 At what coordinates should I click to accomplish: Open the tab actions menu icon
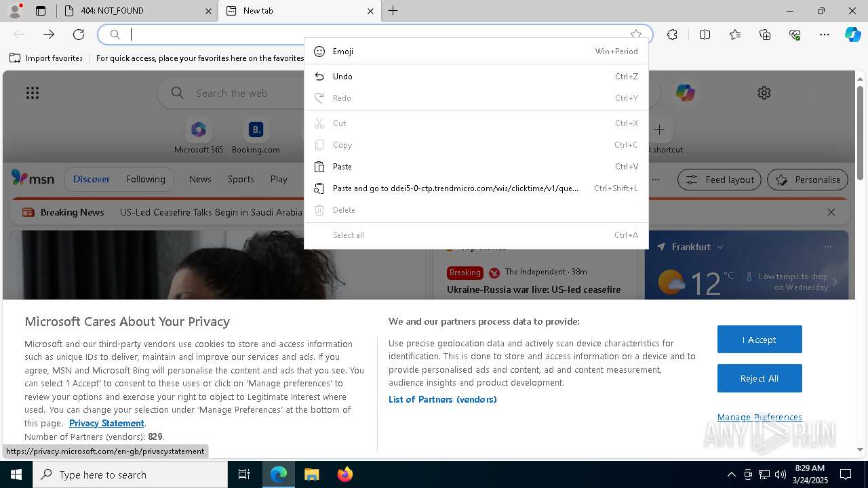(41, 11)
